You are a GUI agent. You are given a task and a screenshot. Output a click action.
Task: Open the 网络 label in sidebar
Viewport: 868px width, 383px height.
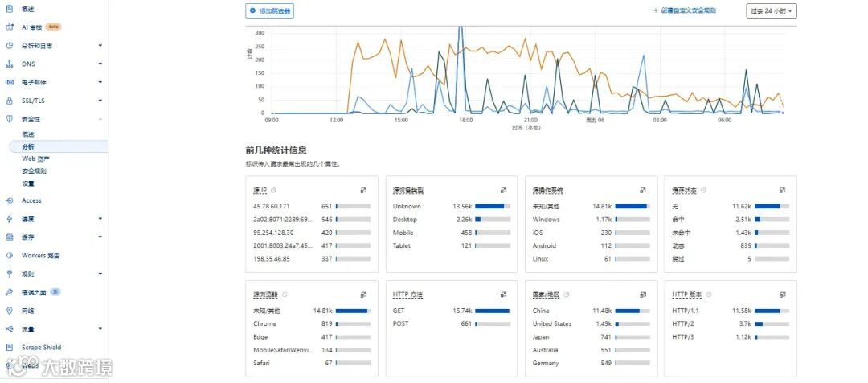click(x=28, y=311)
